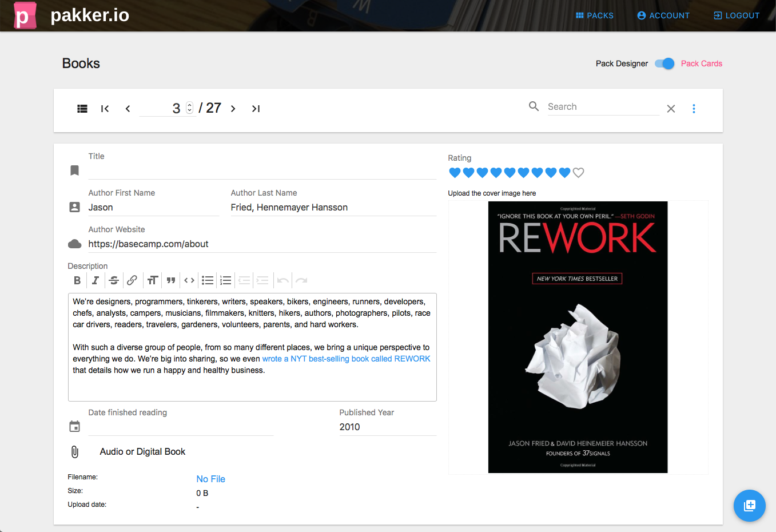The width and height of the screenshot is (776, 532).
Task: Insert a block quote
Action: (171, 280)
